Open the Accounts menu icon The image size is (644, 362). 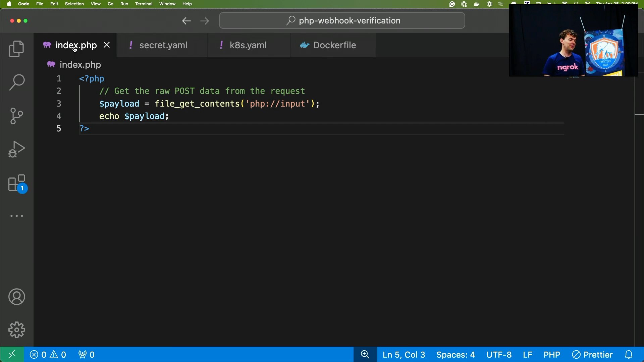16,297
